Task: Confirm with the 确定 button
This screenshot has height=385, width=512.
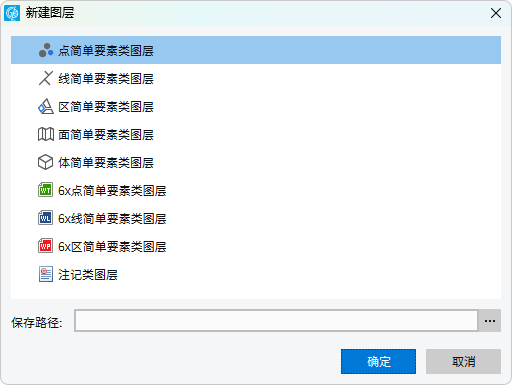Action: click(x=378, y=361)
